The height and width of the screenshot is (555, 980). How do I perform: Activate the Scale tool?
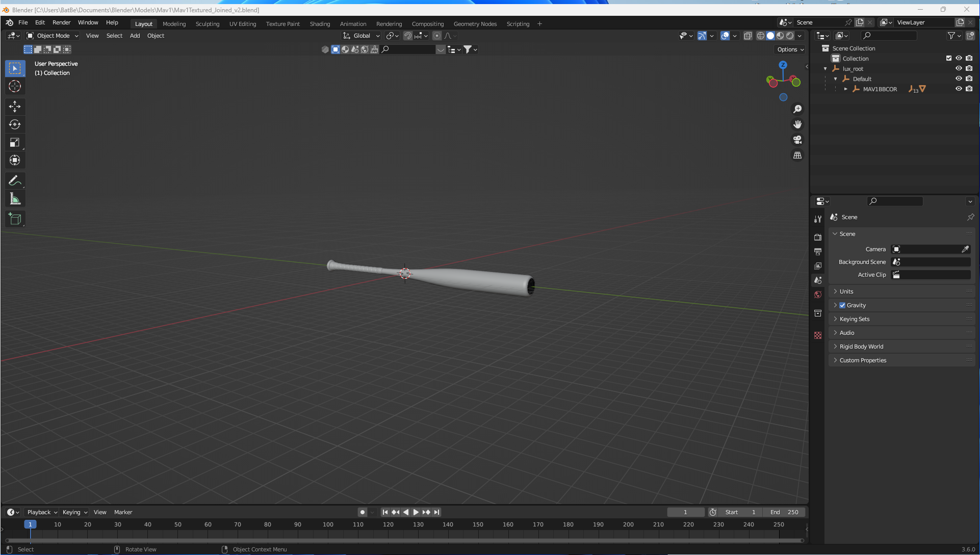point(15,142)
